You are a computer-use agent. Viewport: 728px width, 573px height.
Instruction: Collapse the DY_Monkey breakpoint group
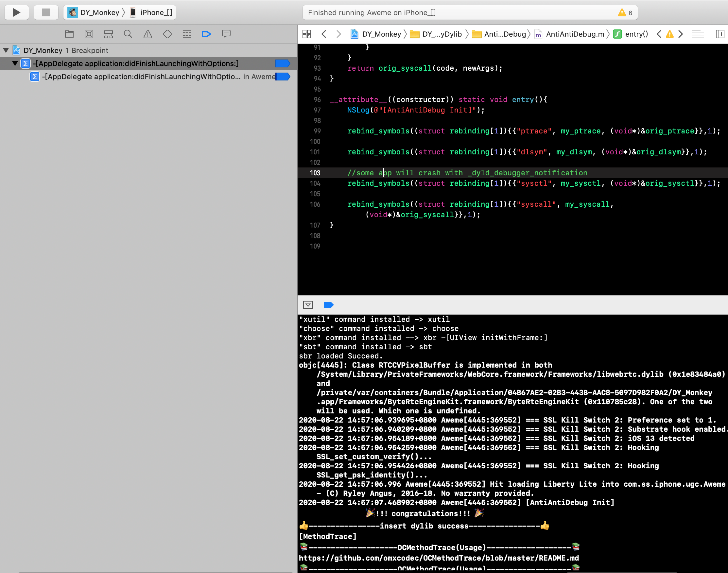click(6, 50)
